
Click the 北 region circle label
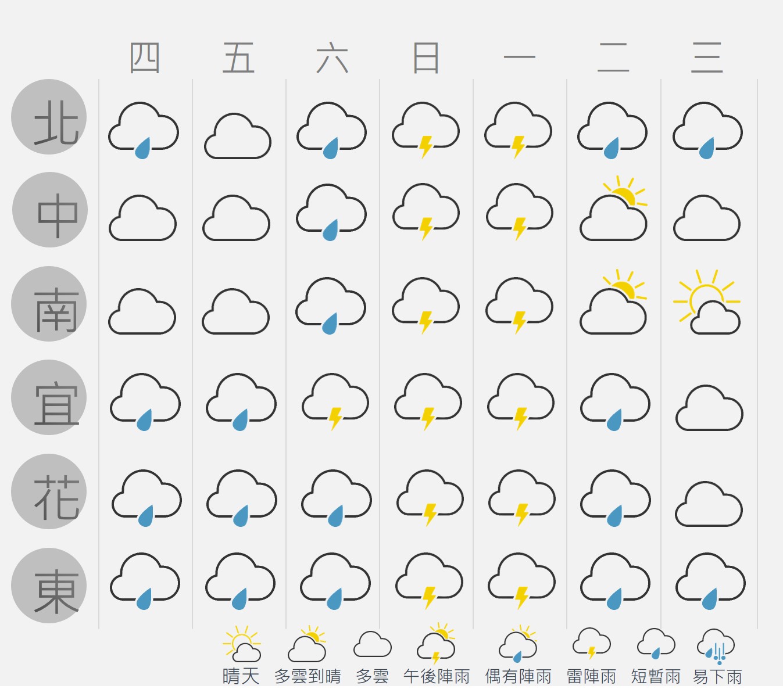click(49, 117)
